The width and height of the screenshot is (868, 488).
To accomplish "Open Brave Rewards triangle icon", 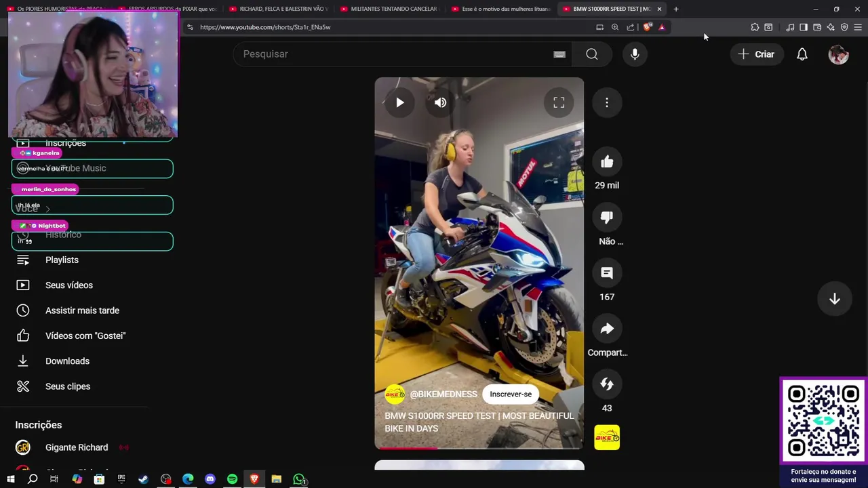I will (x=662, y=27).
